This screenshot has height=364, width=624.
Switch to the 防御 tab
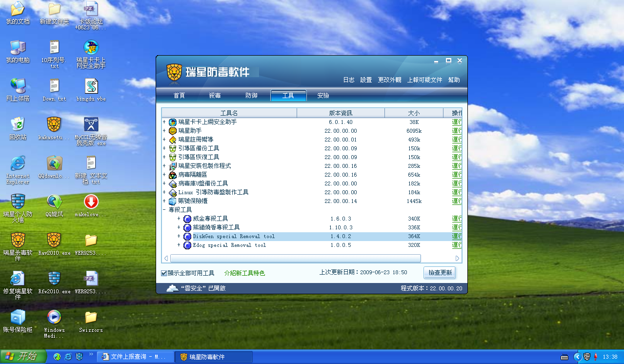251,96
